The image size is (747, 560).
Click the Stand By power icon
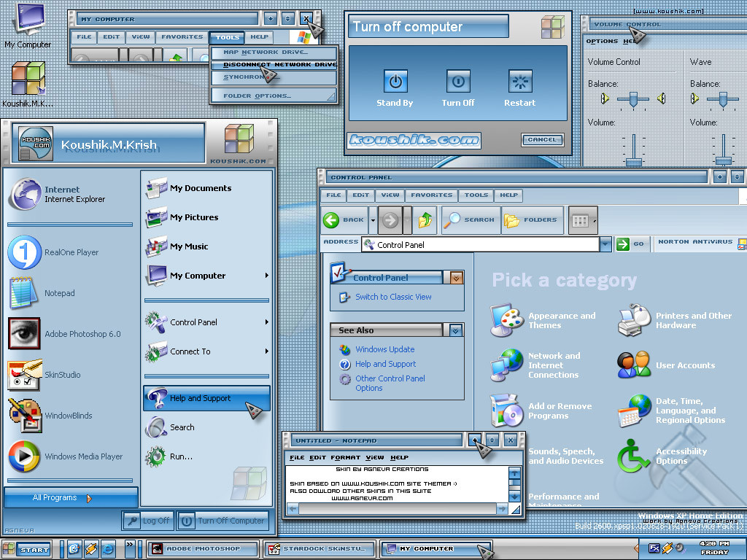pos(395,82)
